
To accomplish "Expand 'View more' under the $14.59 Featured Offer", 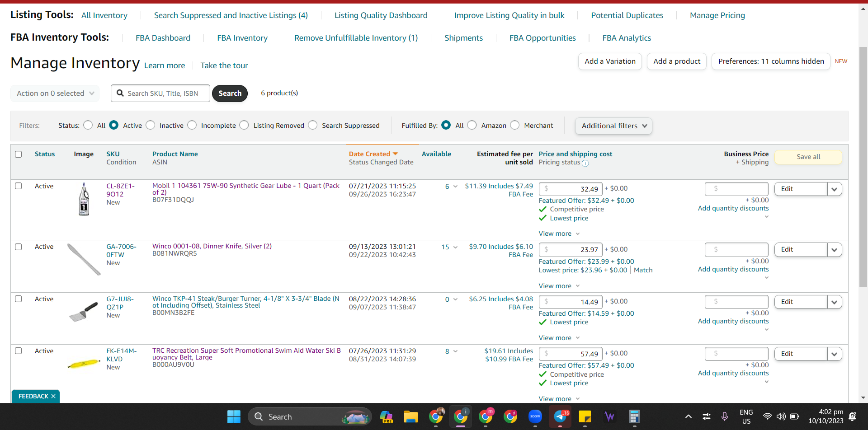I will tap(559, 338).
